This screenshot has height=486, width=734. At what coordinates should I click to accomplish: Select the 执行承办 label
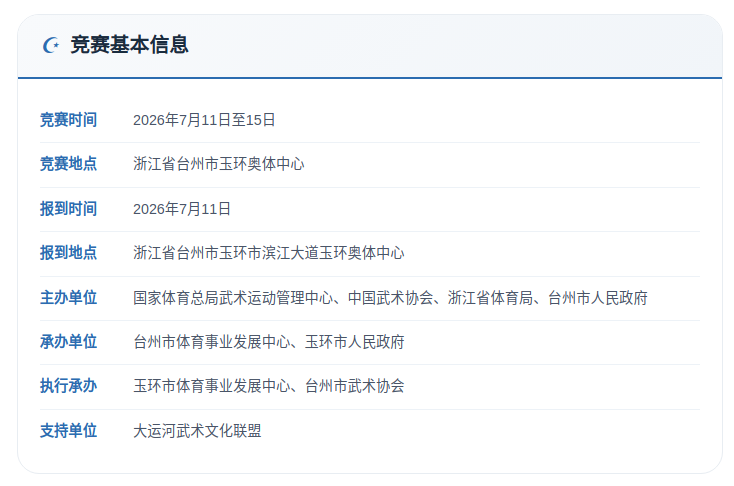point(68,386)
